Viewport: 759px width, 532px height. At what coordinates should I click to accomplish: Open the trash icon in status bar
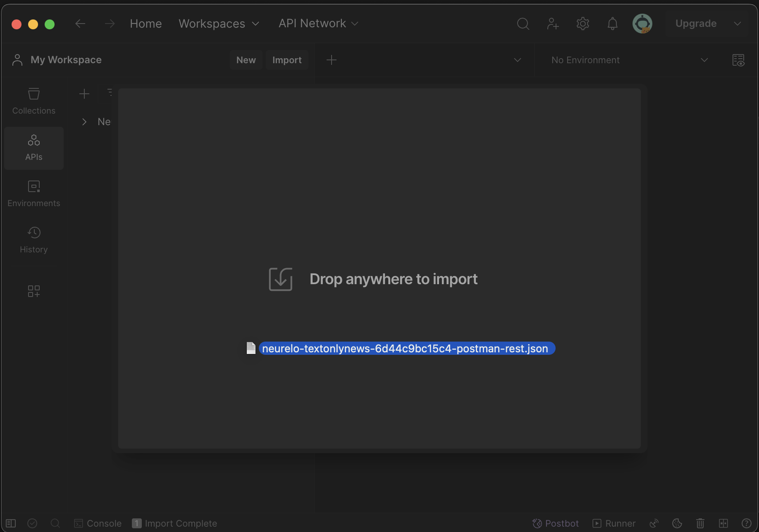coord(700,523)
